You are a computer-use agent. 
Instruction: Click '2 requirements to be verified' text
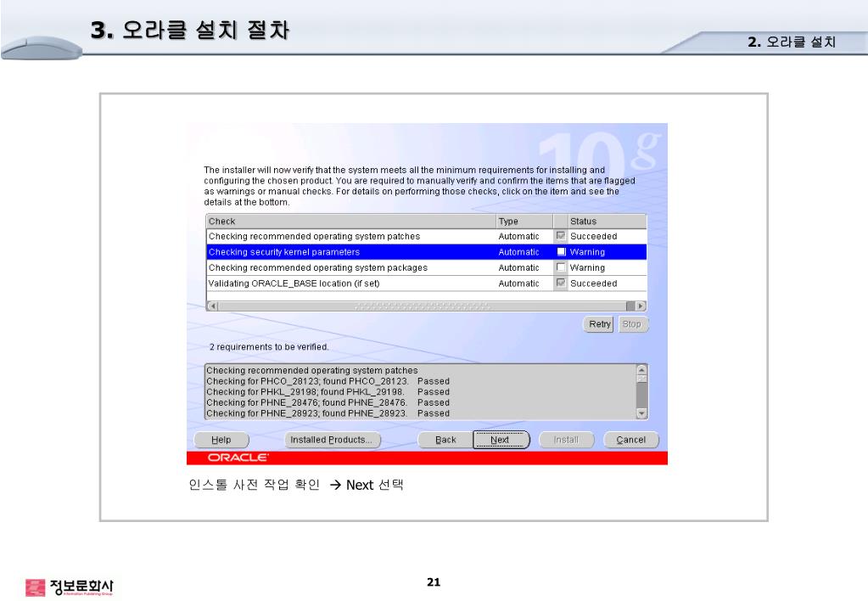269,346
